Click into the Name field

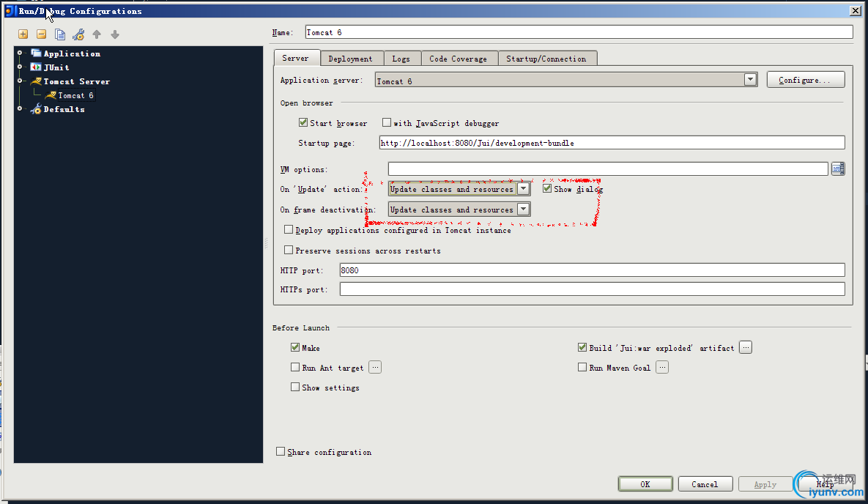tap(579, 32)
